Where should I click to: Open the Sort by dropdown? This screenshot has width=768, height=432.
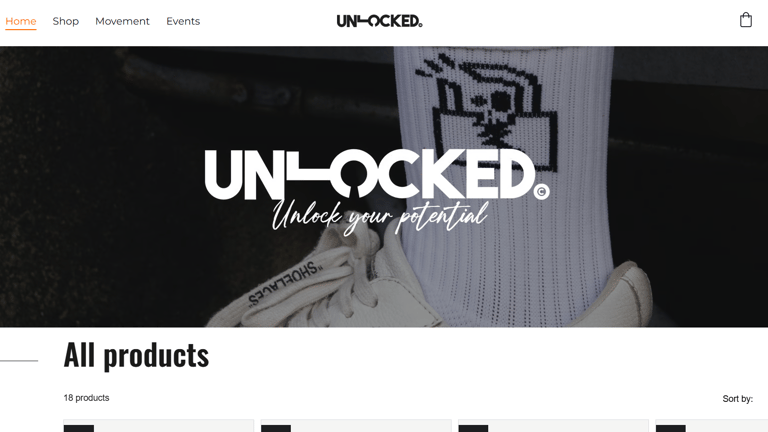(738, 399)
